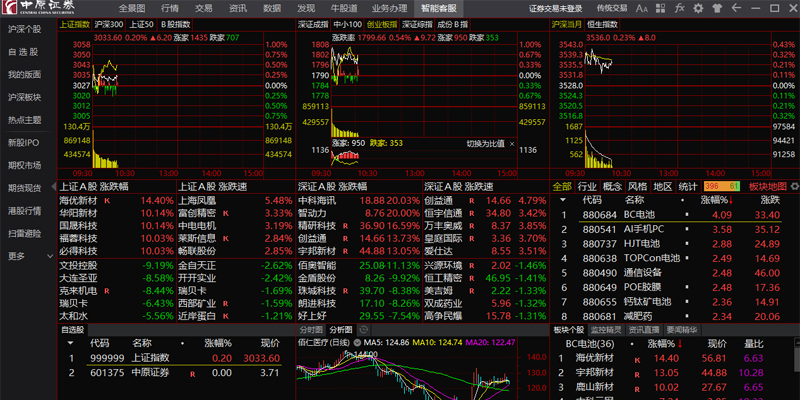This screenshot has width=800, height=400.
Task: Click the R marker beside 创益通 4.79%
Action: click(472, 201)
